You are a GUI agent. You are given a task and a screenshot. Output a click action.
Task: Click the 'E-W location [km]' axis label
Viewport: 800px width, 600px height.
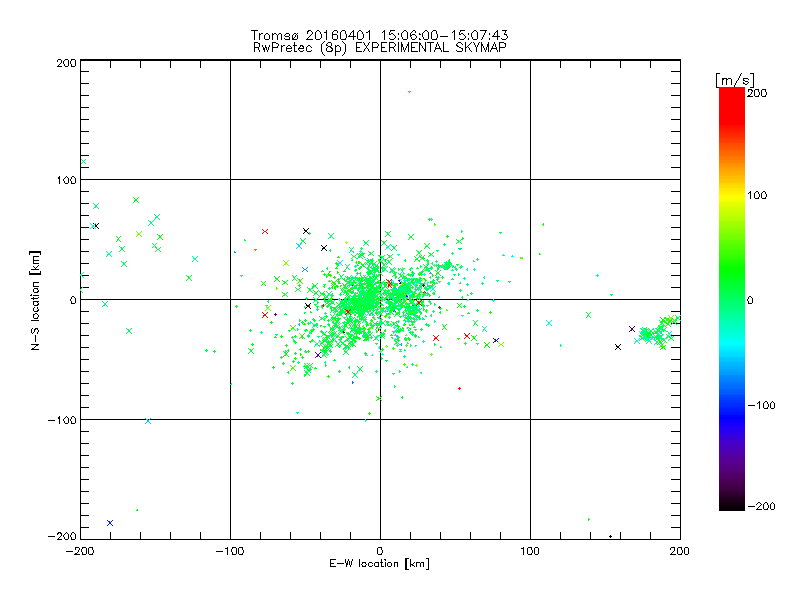(379, 564)
